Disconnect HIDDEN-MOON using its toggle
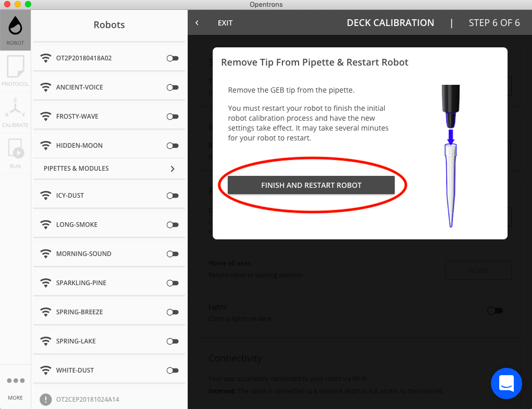The image size is (532, 409). point(173,146)
